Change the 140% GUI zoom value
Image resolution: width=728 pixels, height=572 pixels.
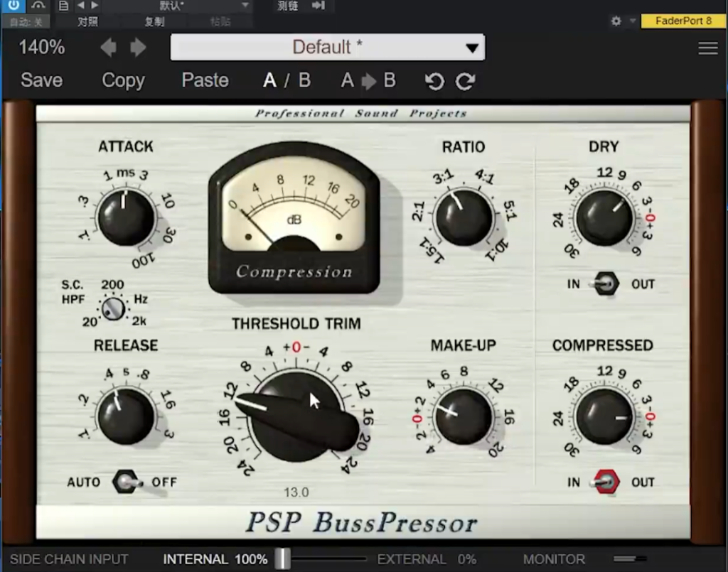pos(42,48)
